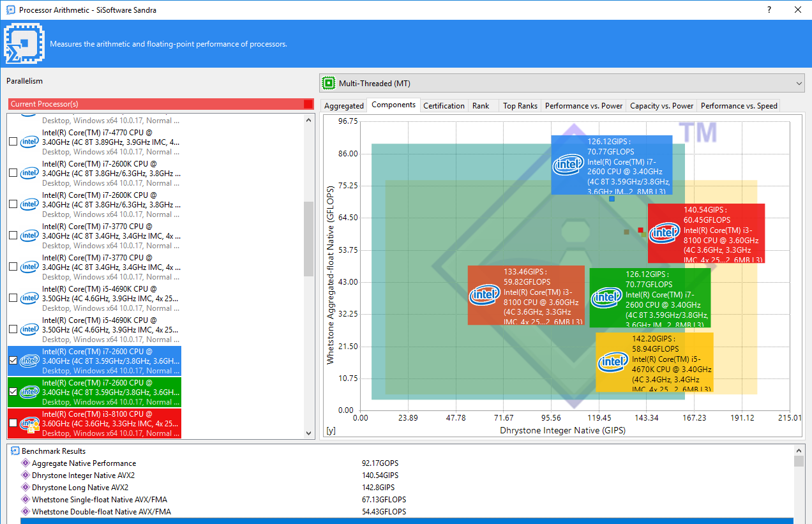Click Intel logo in the yellow i5-4670K label

[613, 363]
